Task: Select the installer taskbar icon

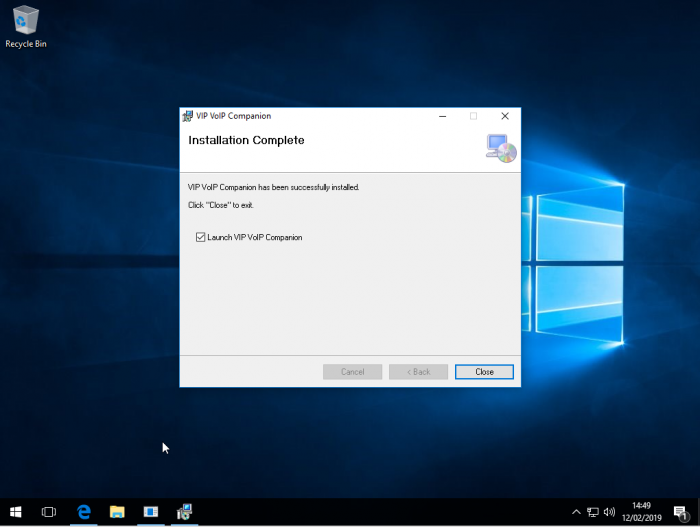Action: [184, 512]
